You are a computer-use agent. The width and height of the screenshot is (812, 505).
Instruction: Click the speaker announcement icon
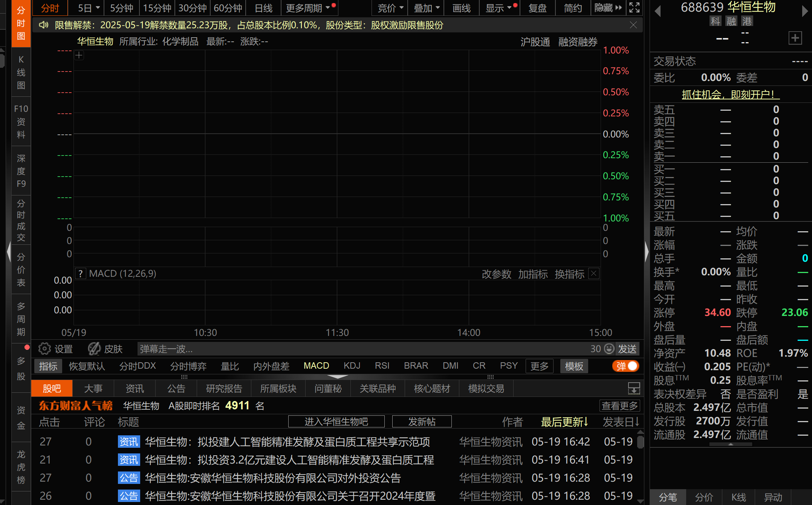coord(44,25)
